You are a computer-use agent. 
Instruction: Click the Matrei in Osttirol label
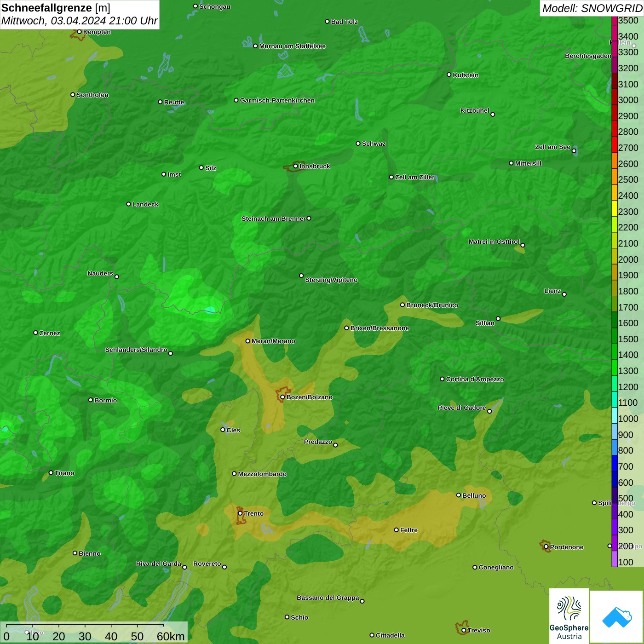(494, 241)
